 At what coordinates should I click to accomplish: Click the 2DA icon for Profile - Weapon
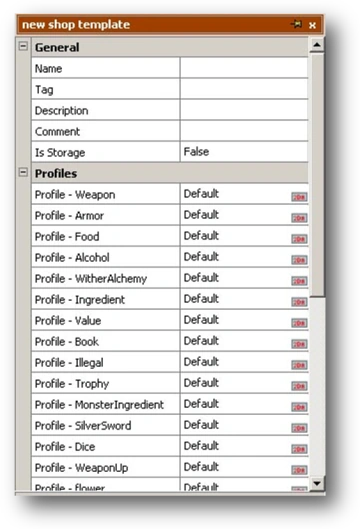(x=299, y=197)
